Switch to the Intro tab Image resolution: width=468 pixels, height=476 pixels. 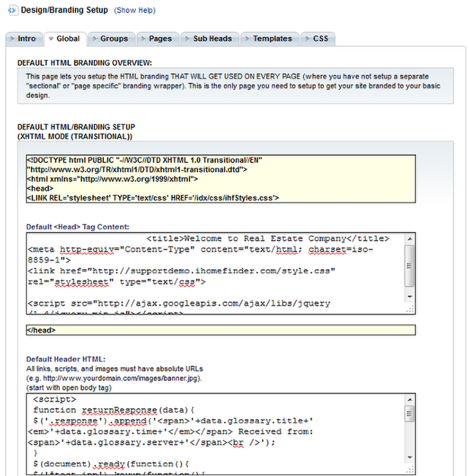24,39
